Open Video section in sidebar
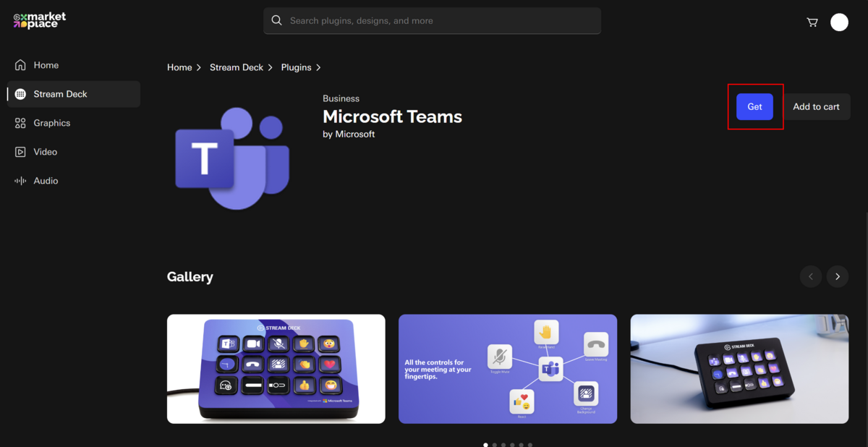This screenshot has height=447, width=868. point(74,152)
